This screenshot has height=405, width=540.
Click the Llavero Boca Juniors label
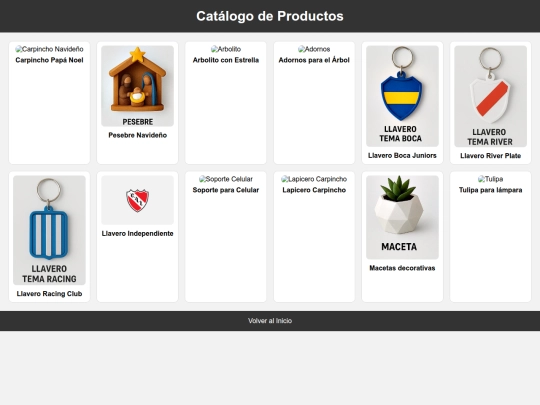pos(402,155)
